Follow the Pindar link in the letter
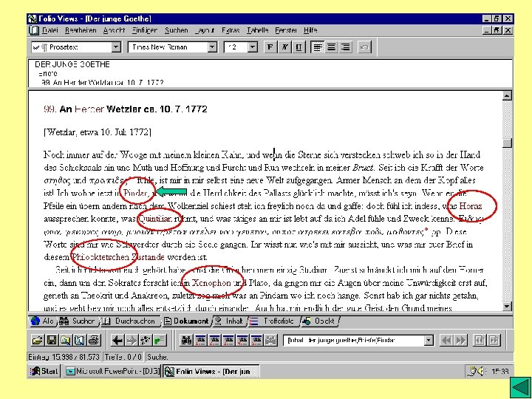532x399 pixels. [135, 193]
